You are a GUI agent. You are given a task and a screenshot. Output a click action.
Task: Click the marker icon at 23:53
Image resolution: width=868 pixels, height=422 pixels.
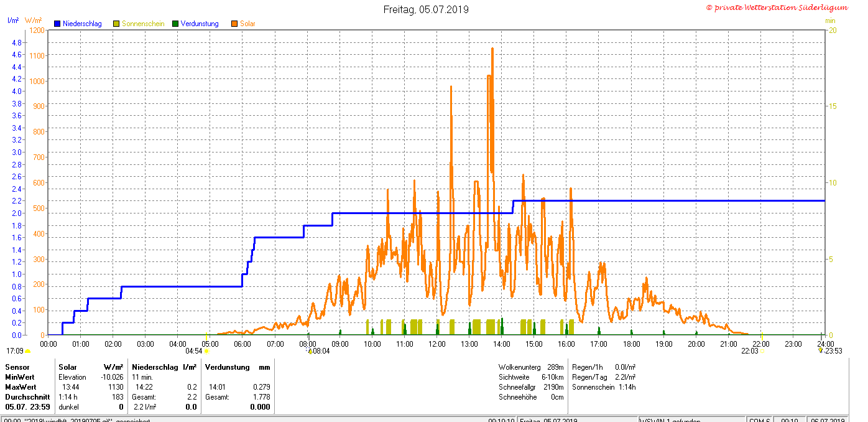[821, 350]
